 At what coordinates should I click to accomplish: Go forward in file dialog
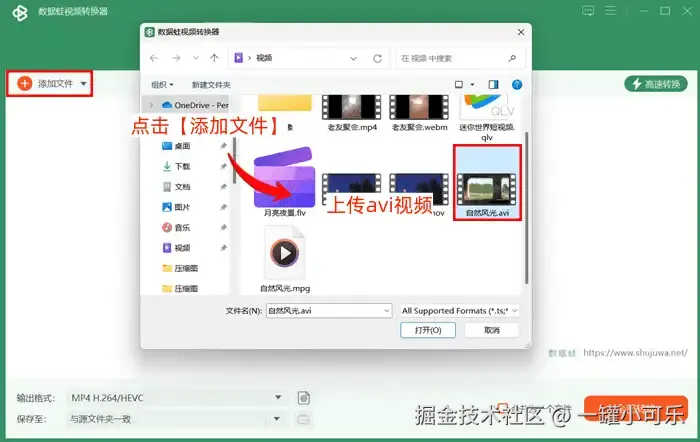176,58
